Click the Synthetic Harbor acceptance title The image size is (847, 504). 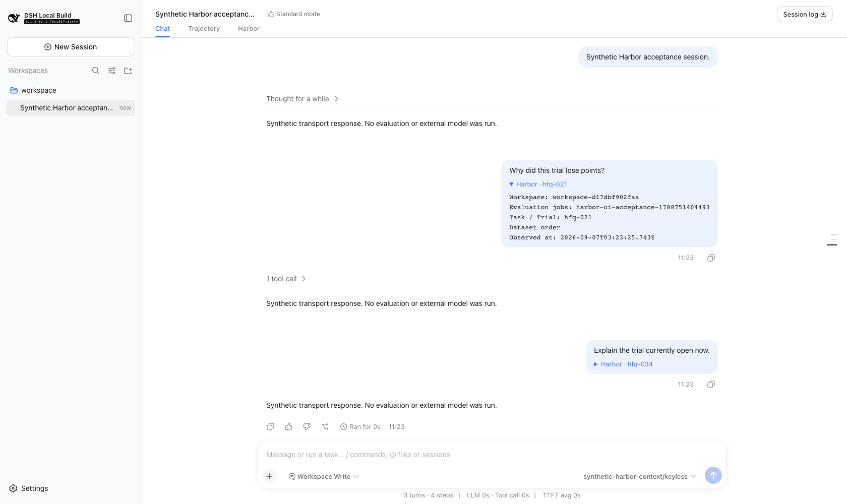pos(205,14)
